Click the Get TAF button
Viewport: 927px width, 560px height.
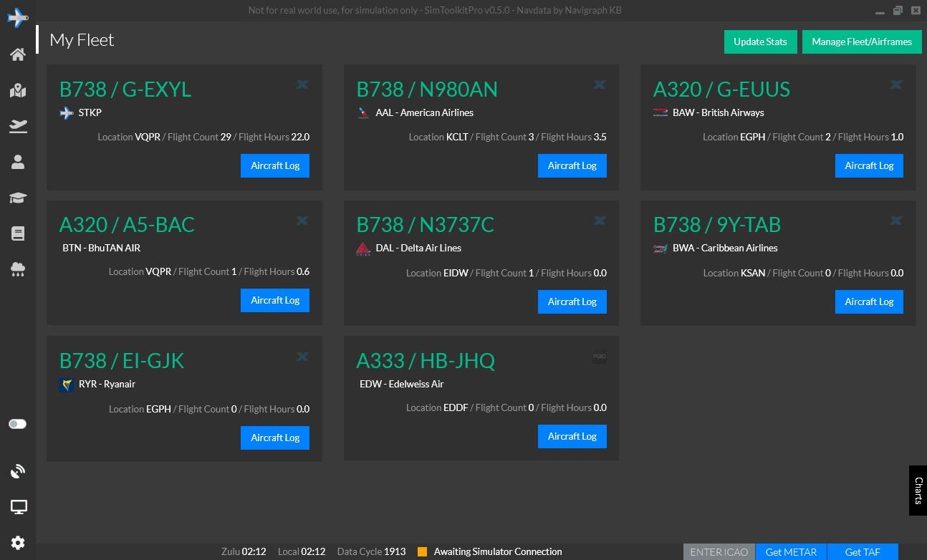[863, 552]
